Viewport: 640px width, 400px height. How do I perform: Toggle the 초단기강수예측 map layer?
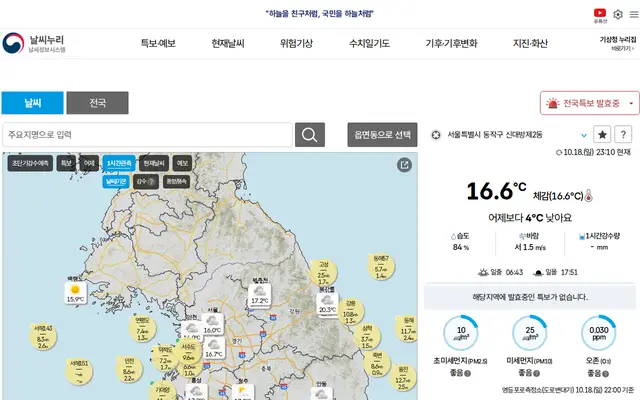[30, 163]
